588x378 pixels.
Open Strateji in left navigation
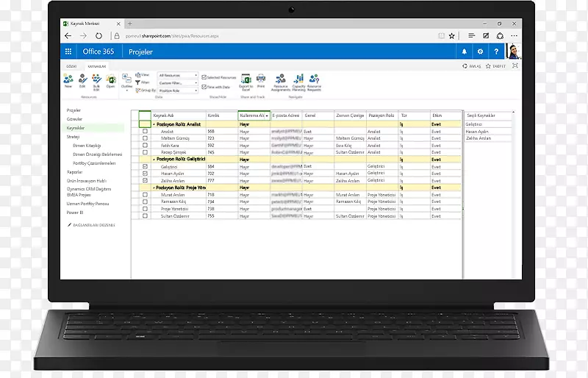[73, 137]
